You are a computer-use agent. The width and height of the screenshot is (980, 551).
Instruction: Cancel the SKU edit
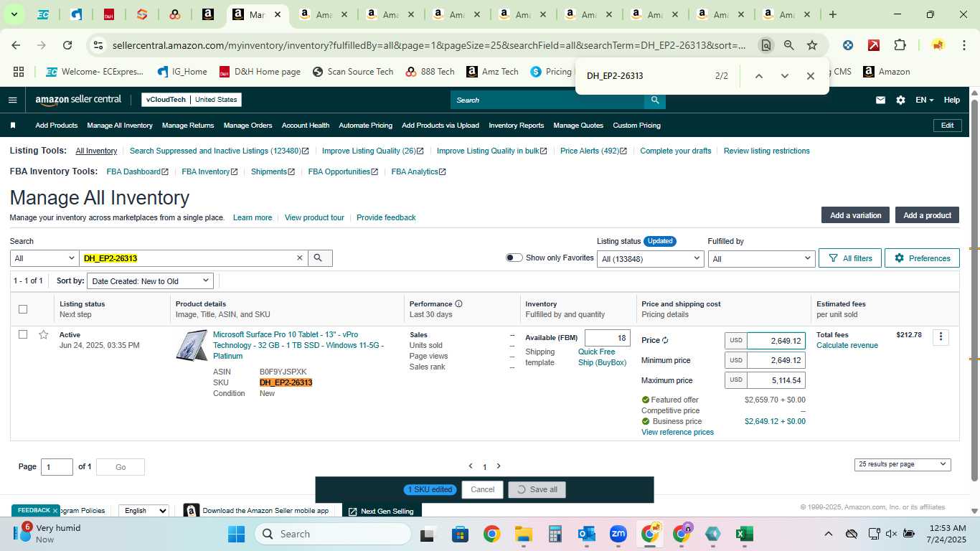tap(482, 489)
